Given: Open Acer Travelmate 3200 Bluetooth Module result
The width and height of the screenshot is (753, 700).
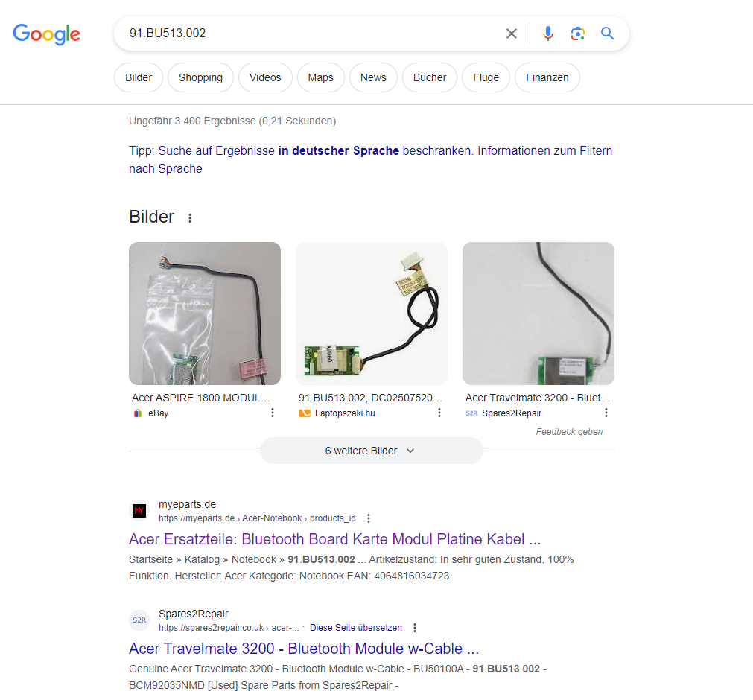Looking at the screenshot, I should 303,649.
